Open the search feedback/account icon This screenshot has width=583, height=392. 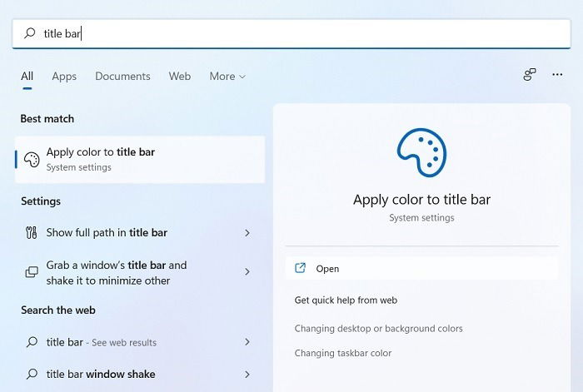(530, 75)
